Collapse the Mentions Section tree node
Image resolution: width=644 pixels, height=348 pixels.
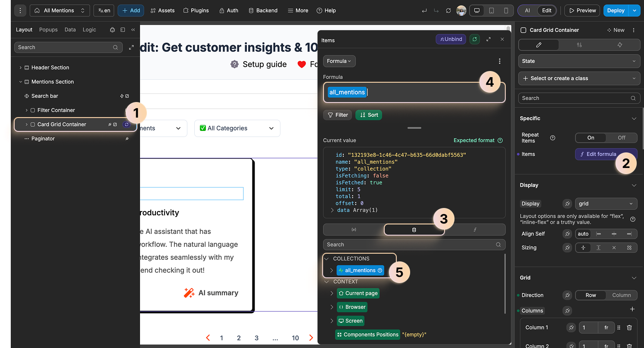[x=20, y=82]
